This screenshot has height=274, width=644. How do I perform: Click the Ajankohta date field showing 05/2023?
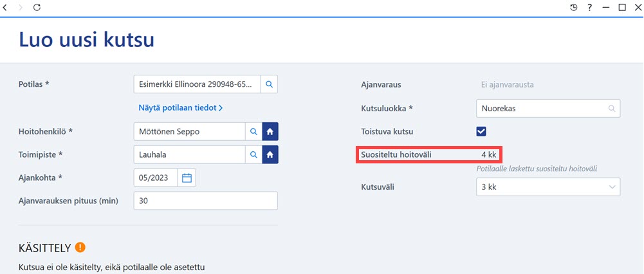tap(156, 178)
